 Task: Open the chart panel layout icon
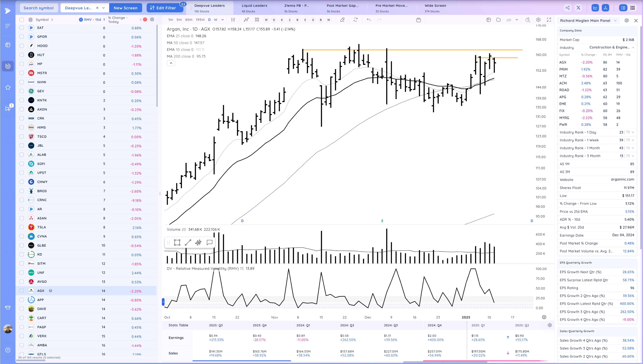tap(489, 20)
